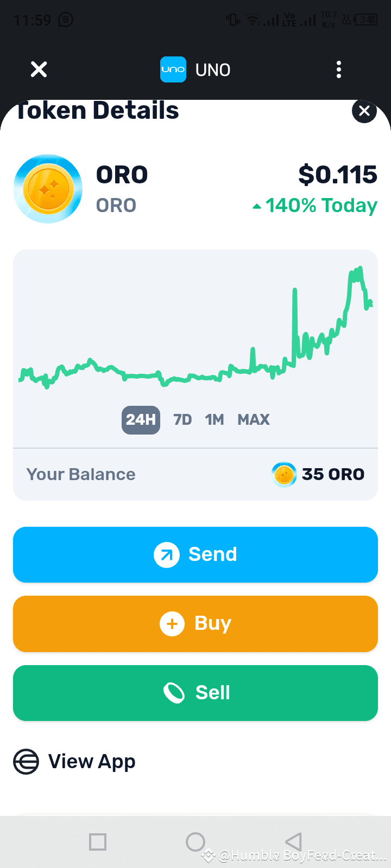Close the UNO mini app with the X
Image resolution: width=391 pixels, height=868 pixels.
pyautogui.click(x=39, y=69)
